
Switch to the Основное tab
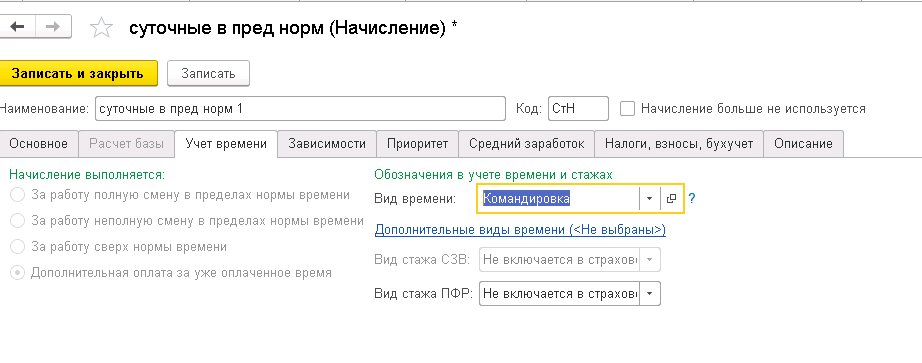tap(38, 144)
